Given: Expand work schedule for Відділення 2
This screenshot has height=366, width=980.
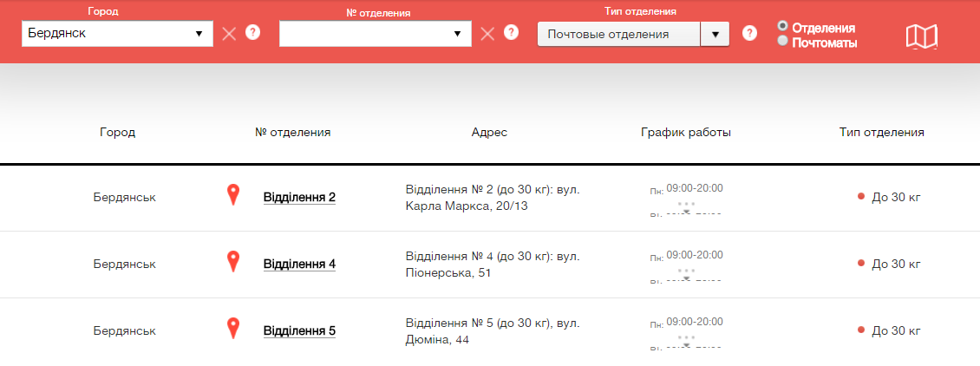Looking at the screenshot, I should point(686,207).
